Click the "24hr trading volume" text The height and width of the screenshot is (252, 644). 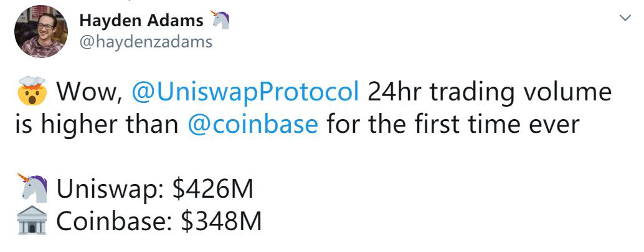490,93
